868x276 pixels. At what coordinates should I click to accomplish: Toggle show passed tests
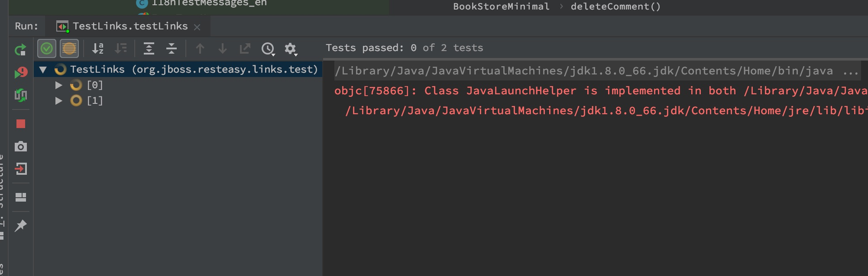coord(47,48)
